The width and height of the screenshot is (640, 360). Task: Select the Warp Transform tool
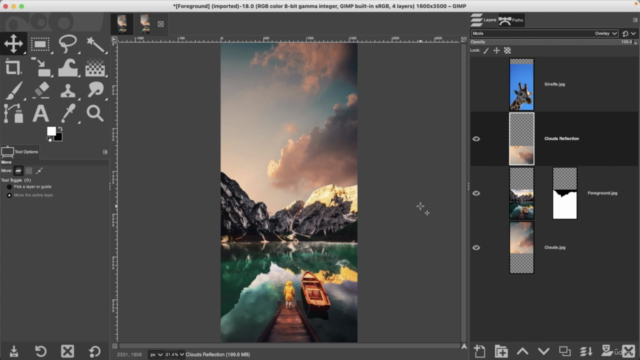click(67, 67)
